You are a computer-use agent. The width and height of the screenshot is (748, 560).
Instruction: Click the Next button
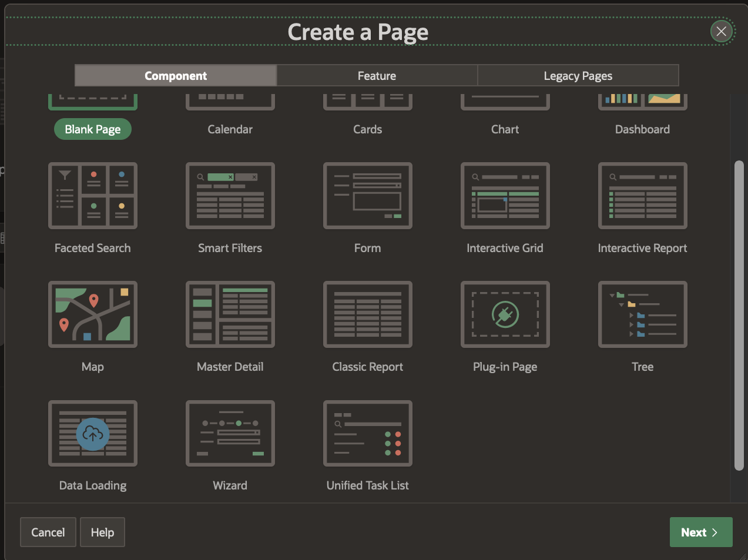coord(700,532)
